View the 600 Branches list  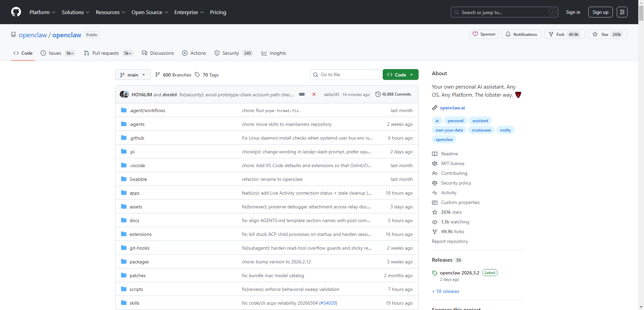tap(173, 75)
